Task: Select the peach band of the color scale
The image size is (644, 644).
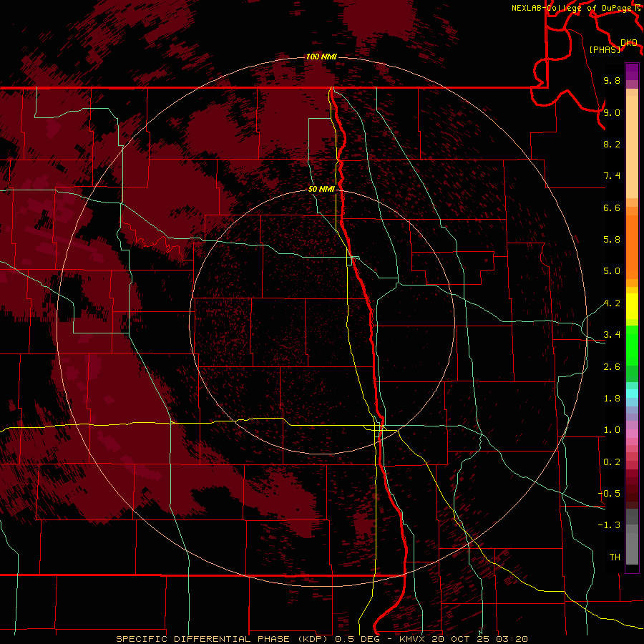Action: point(632,147)
